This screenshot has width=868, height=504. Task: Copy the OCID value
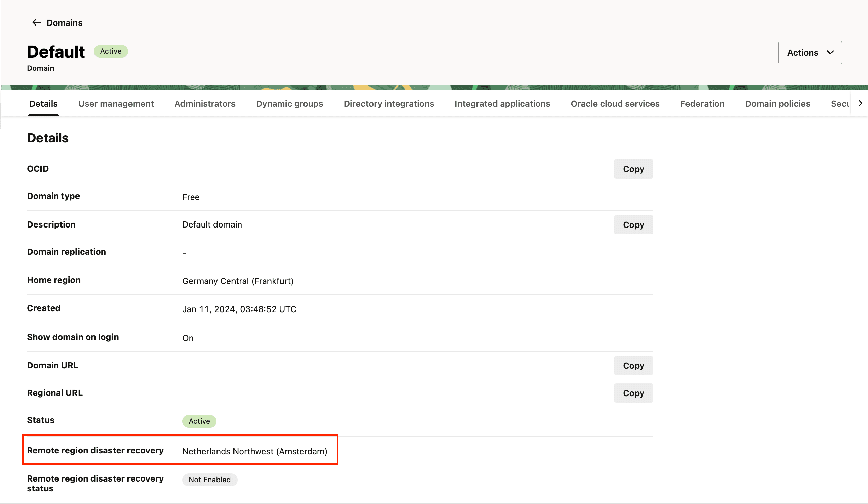click(x=633, y=169)
